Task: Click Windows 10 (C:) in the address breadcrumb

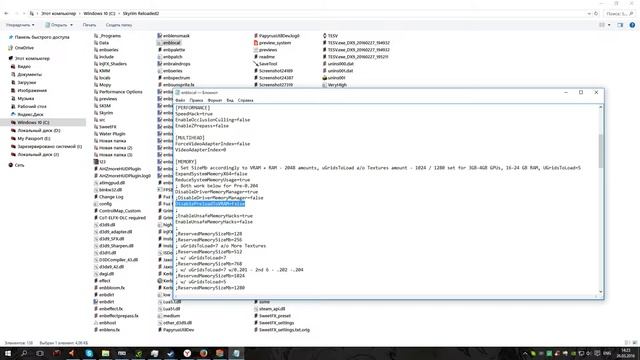Action: tap(99, 13)
